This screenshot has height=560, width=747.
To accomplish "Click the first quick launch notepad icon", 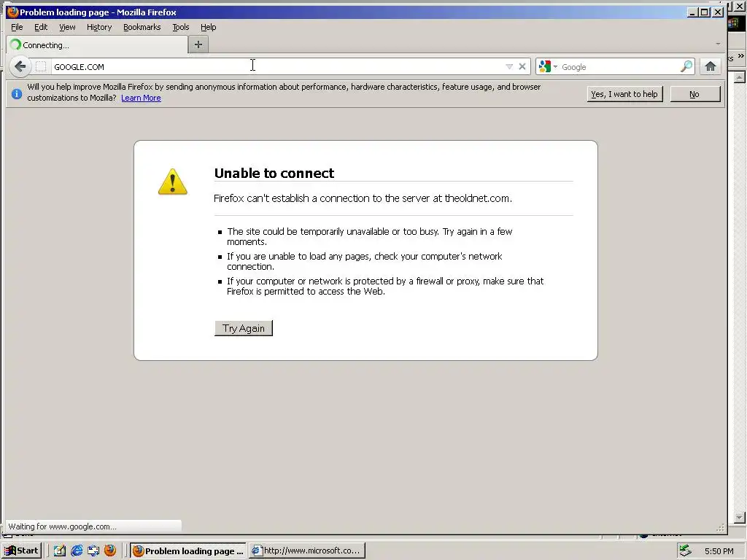I will point(60,551).
